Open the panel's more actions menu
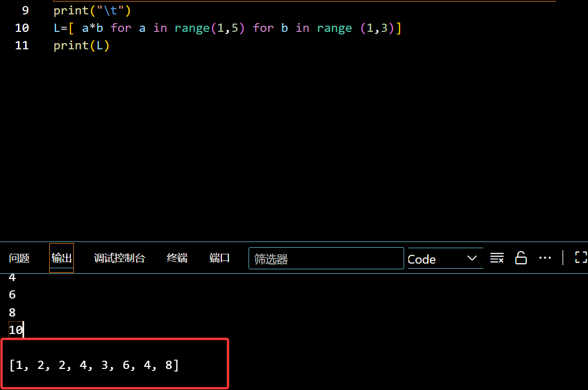The height and width of the screenshot is (390, 588). (x=545, y=258)
